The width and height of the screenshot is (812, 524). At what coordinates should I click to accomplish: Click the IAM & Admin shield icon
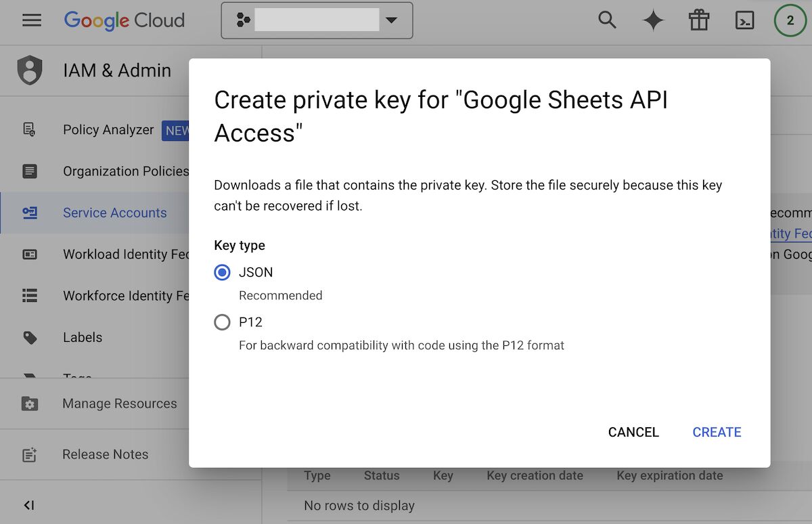coord(30,70)
